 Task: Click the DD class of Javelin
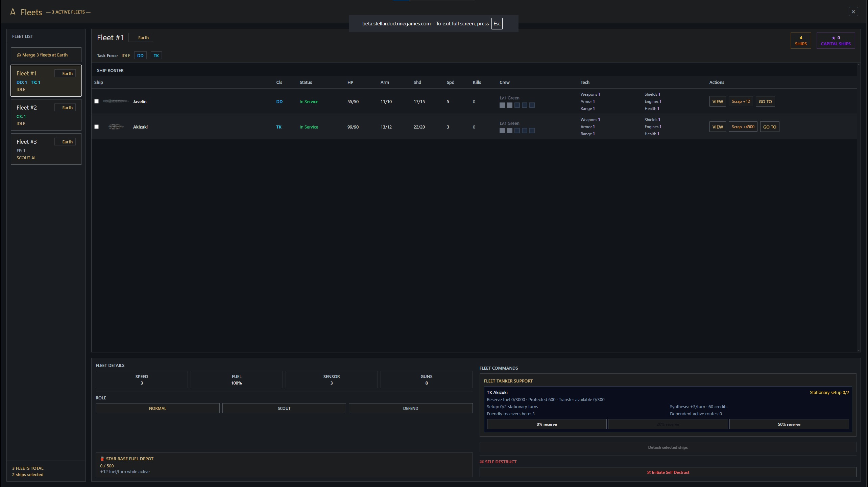pyautogui.click(x=279, y=101)
